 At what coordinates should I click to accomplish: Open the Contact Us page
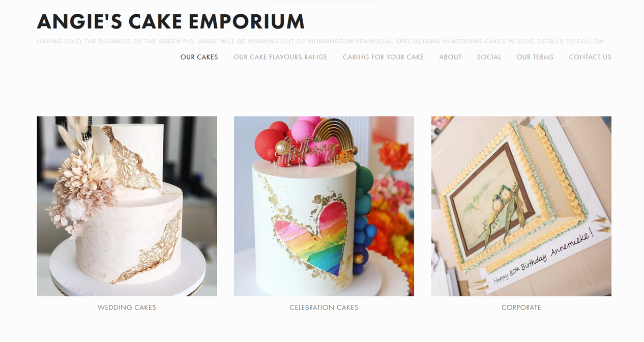590,57
